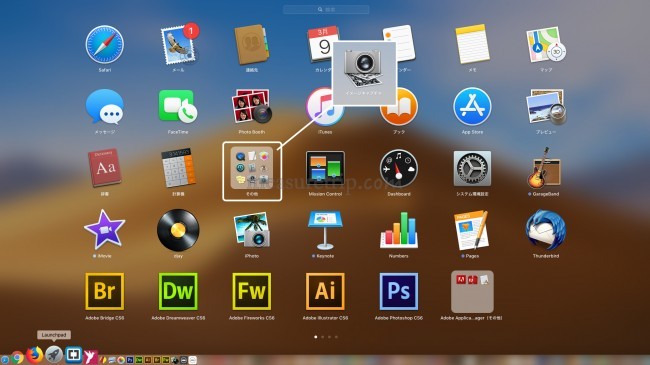Open System Preferences gear icon

[x=472, y=168]
